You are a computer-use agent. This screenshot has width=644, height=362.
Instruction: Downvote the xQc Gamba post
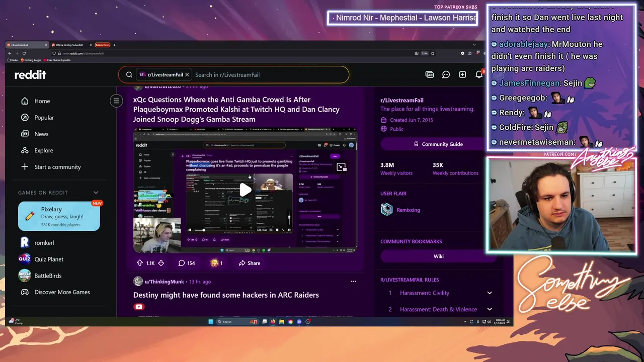161,263
